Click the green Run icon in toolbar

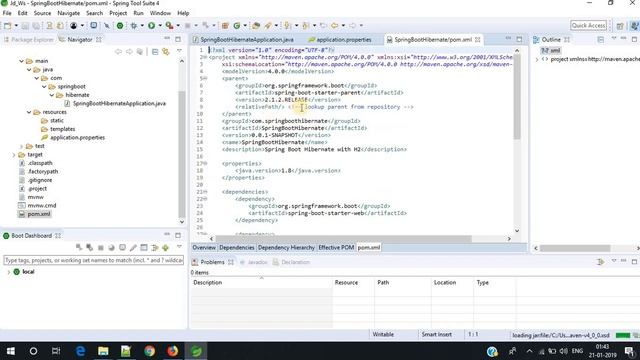pos(151,26)
